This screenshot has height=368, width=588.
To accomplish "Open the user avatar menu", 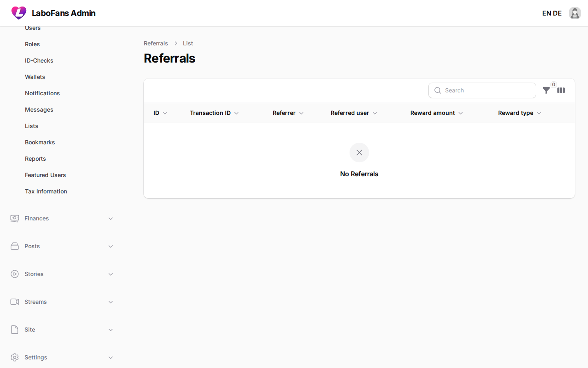I will point(575,13).
